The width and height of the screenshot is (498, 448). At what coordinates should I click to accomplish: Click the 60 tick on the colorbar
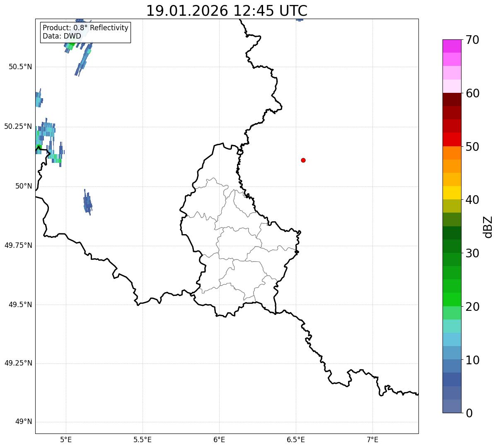[x=472, y=93]
